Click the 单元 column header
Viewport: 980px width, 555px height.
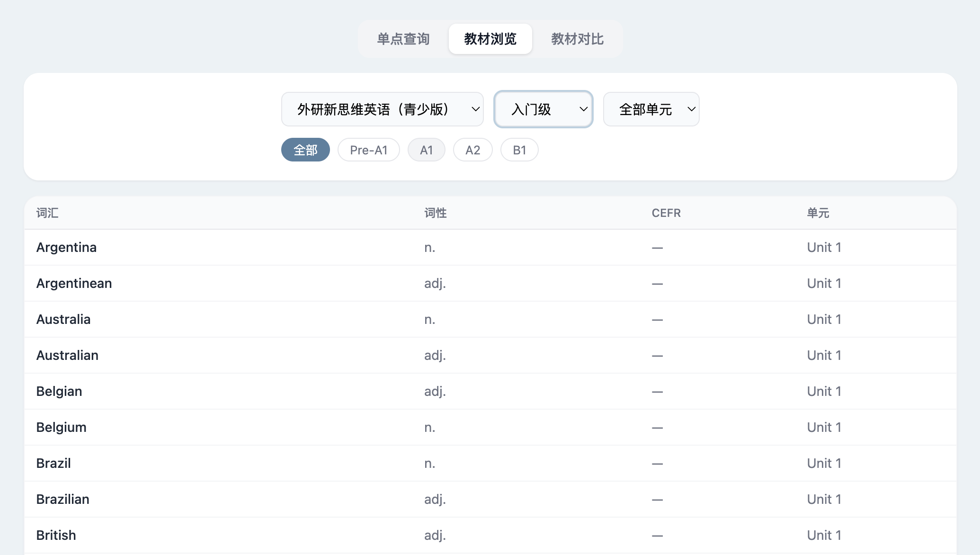[818, 213]
